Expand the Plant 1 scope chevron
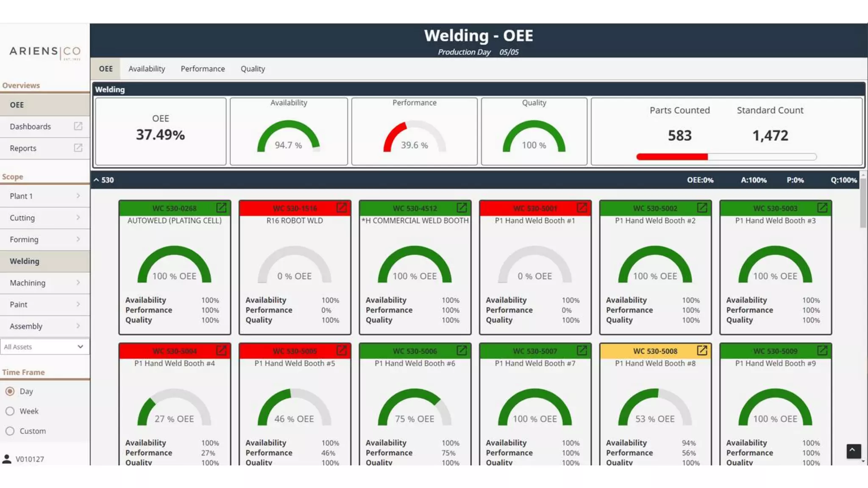Viewport: 868px width, 488px height. (78, 196)
